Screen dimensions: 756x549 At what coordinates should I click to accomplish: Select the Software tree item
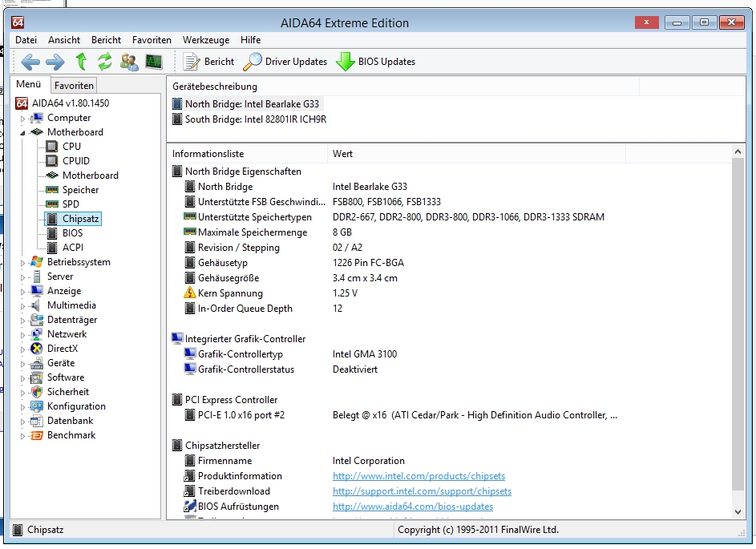click(66, 378)
